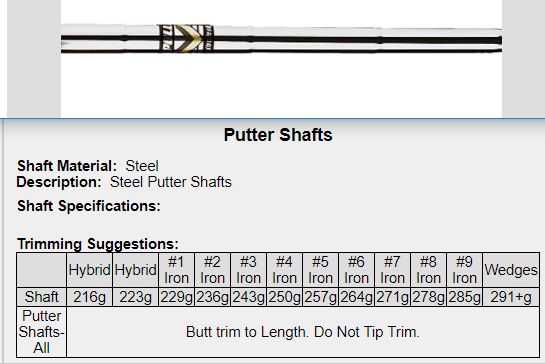Select the #1 Iron column header
This screenshot has width=545, height=364.
tap(177, 270)
